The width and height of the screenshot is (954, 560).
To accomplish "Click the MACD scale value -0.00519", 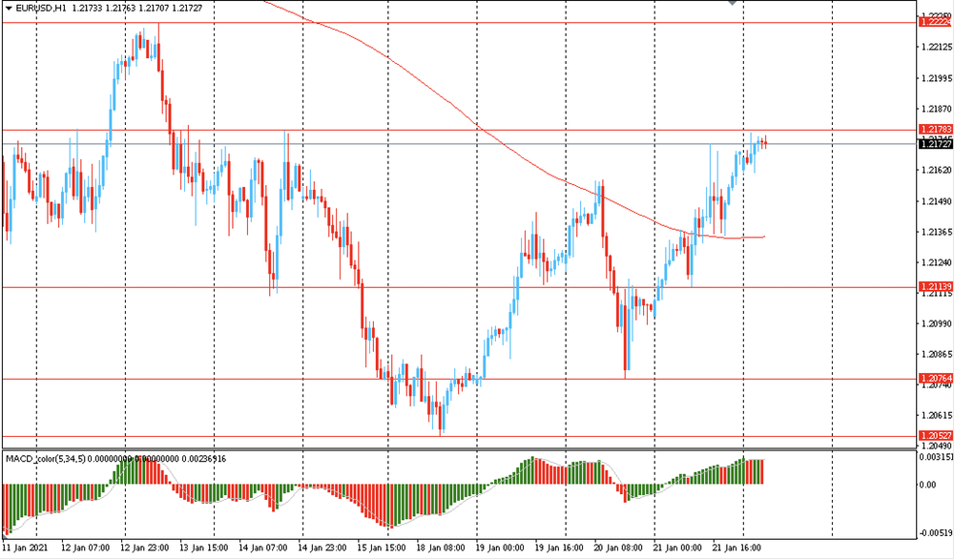I will (x=937, y=533).
